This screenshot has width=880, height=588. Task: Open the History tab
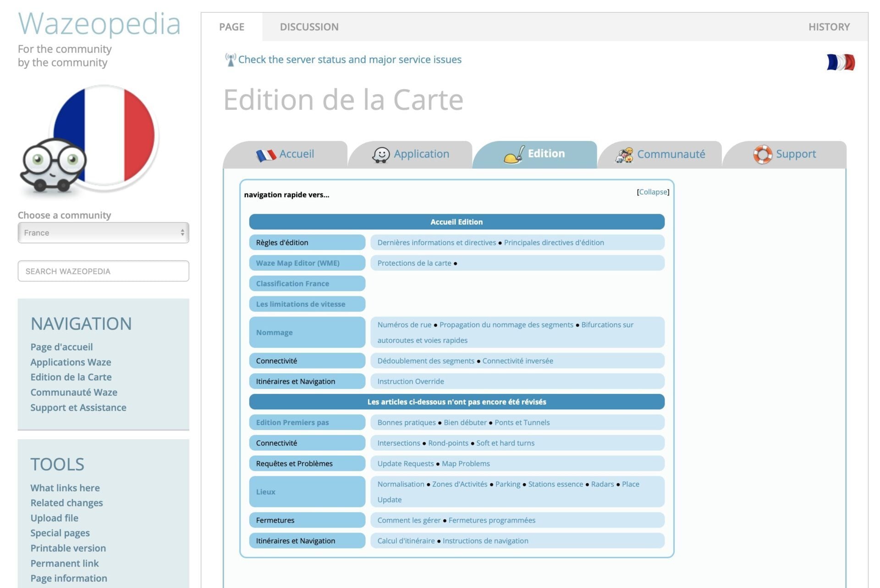(x=829, y=27)
